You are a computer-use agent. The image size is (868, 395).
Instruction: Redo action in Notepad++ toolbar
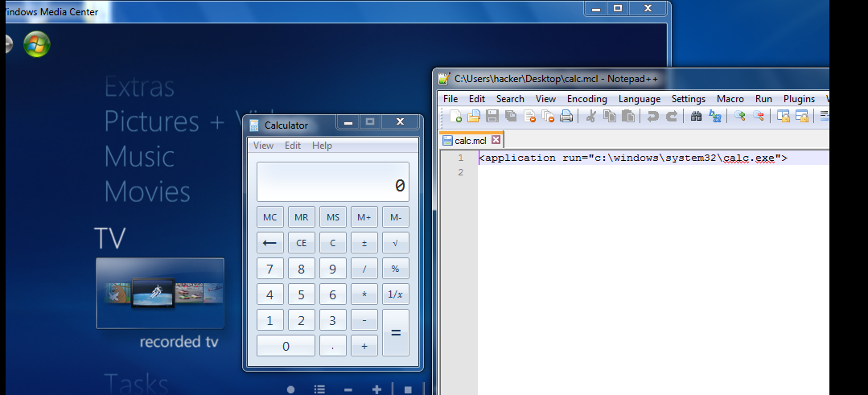pos(672,116)
